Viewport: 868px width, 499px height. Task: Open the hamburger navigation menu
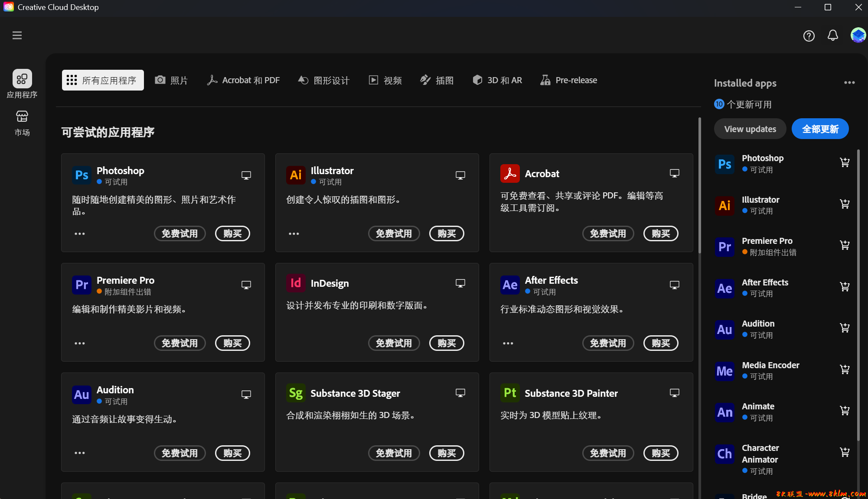17,36
